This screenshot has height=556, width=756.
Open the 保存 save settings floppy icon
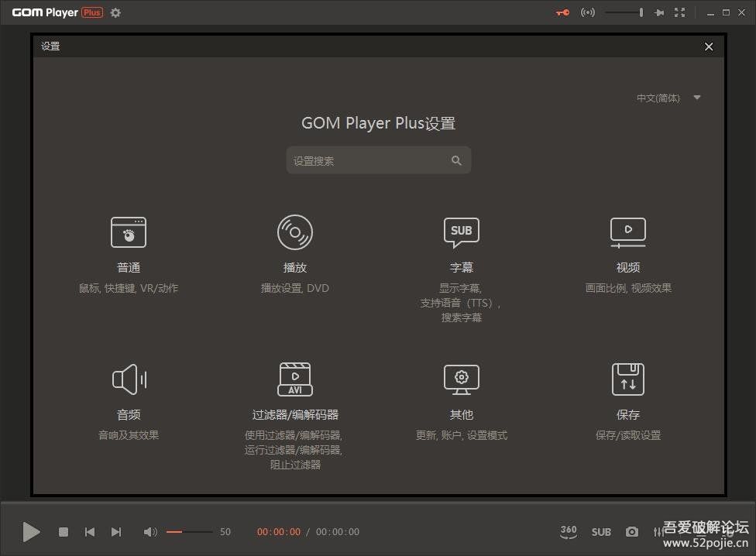coord(627,379)
